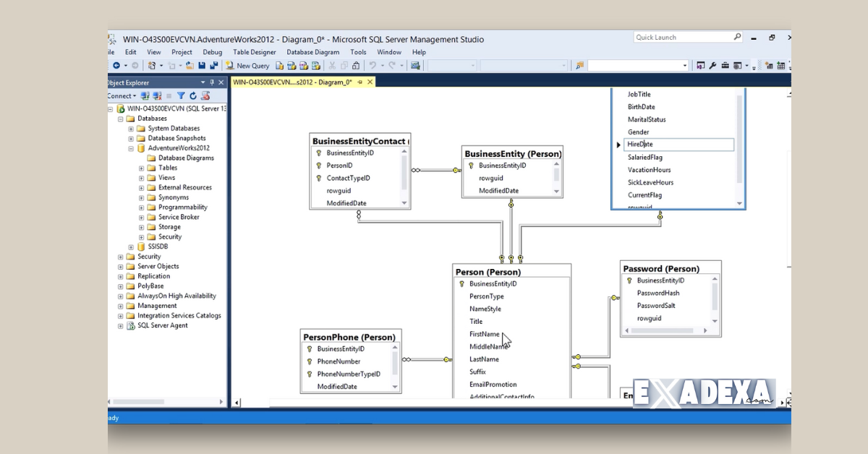868x454 pixels.
Task: Collapse the AdventureWorks2012 database node
Action: click(x=131, y=148)
